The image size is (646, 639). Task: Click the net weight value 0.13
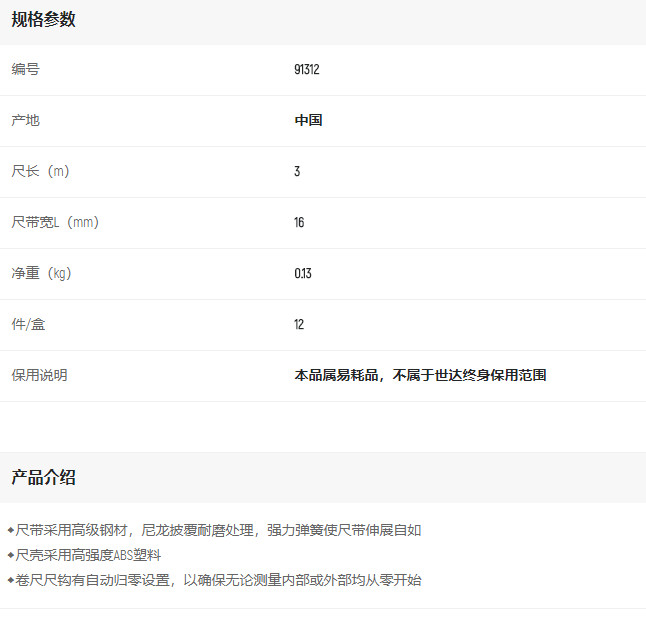[x=303, y=274]
